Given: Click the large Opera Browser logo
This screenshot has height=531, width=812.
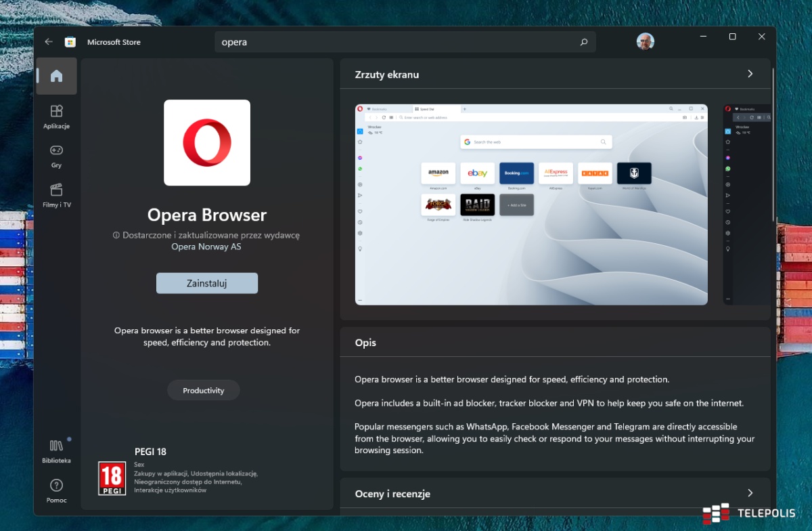Looking at the screenshot, I should click(207, 143).
